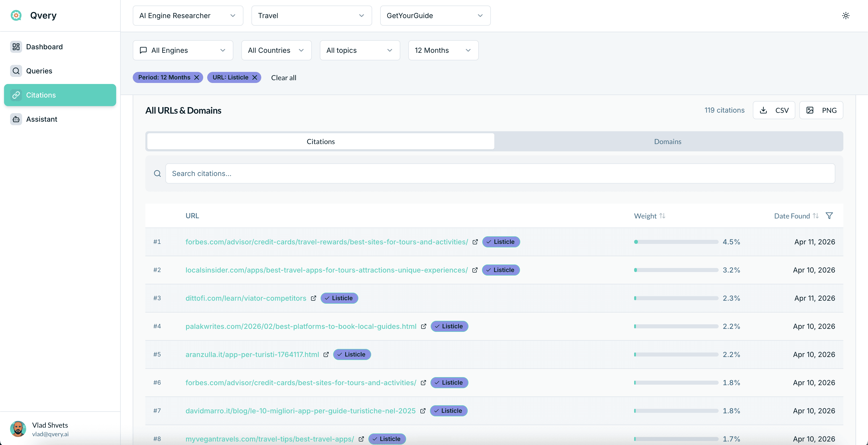Click the Listicle tag on the palakwrites row

pos(449,326)
